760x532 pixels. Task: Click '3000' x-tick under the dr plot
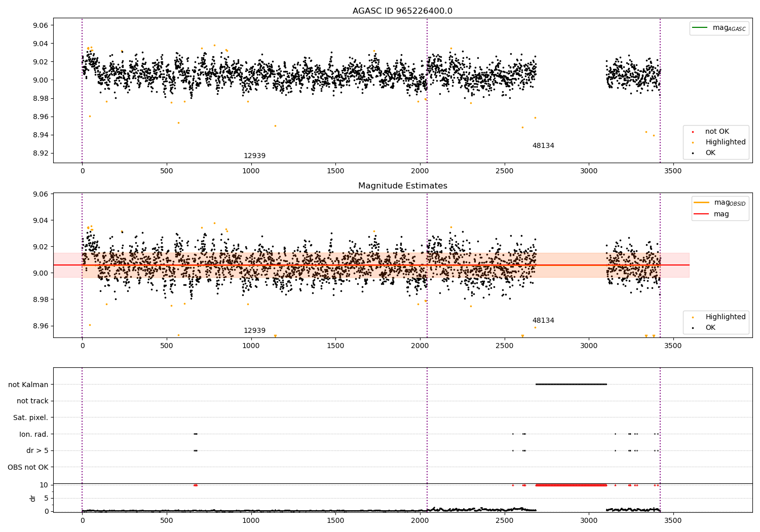pos(589,520)
